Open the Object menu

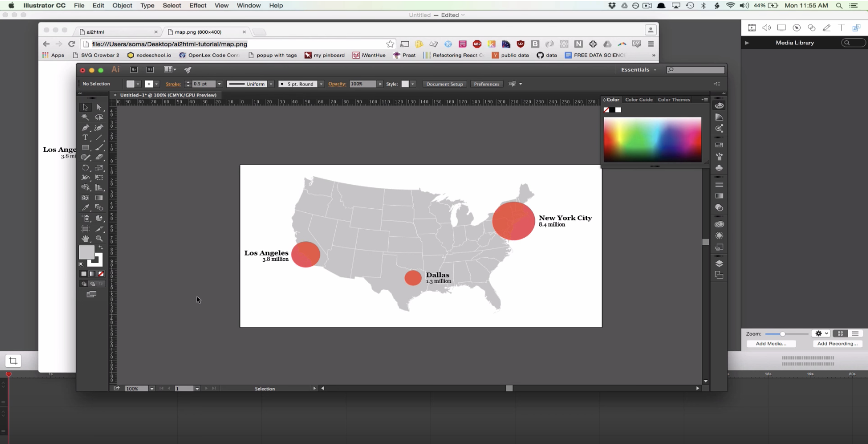click(x=122, y=6)
